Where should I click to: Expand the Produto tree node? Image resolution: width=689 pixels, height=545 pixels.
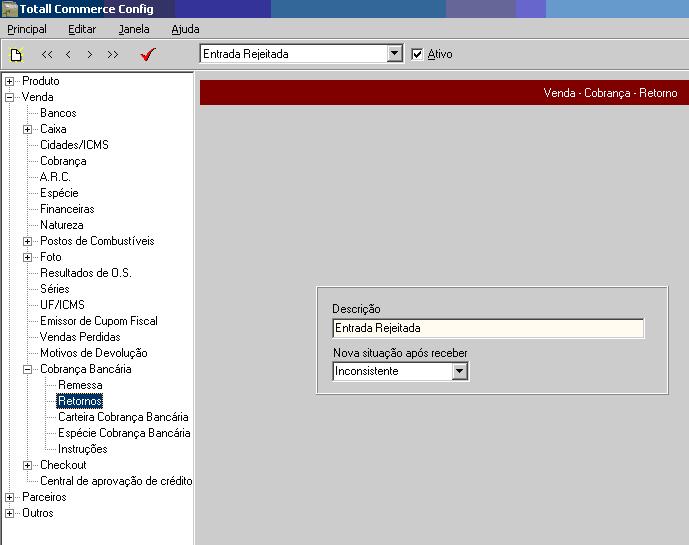(x=10, y=81)
